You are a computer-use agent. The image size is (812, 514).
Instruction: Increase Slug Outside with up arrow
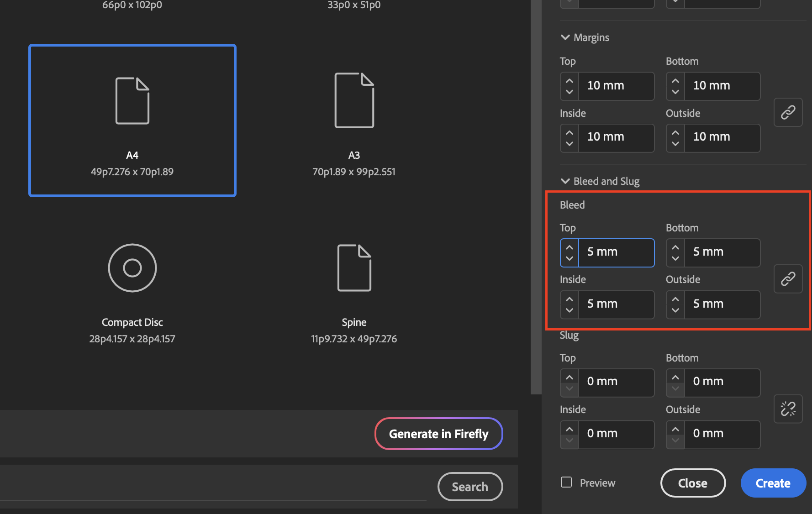[x=675, y=429]
